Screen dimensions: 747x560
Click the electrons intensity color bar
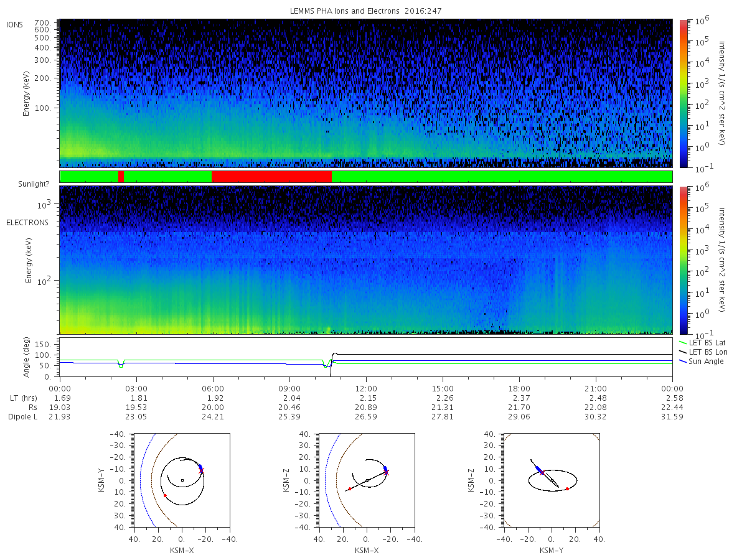coord(683,260)
